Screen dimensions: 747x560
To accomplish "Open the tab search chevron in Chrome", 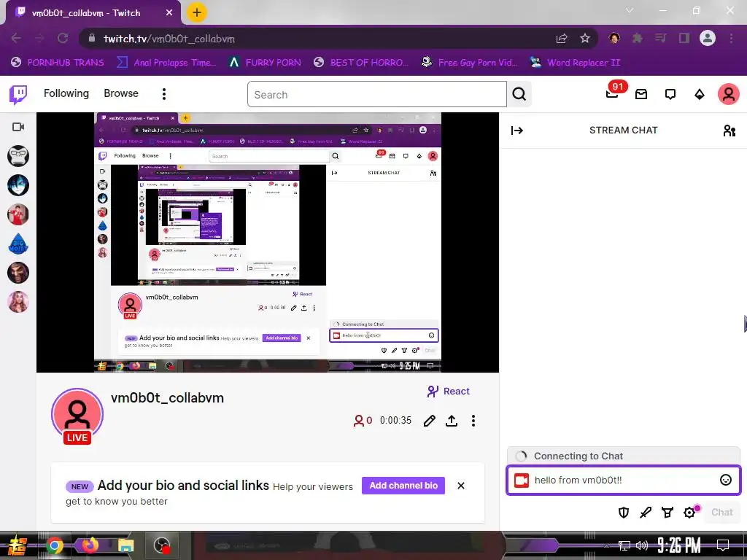I will coord(630,10).
